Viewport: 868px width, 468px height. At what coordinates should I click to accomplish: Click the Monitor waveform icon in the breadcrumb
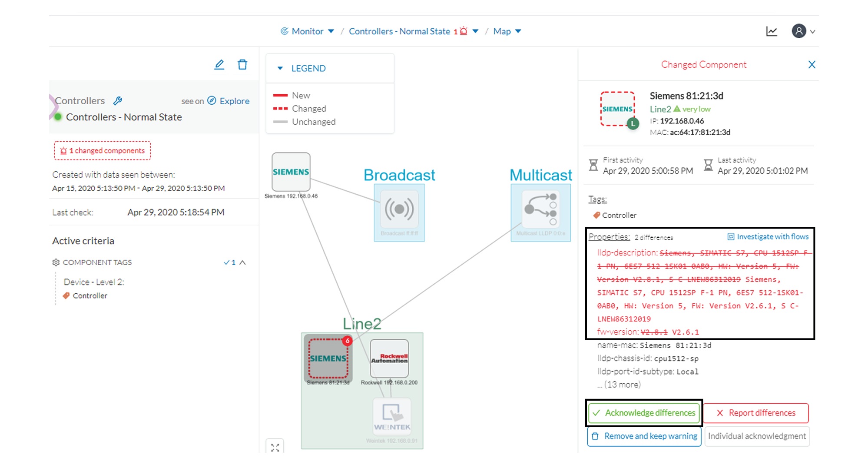pyautogui.click(x=285, y=31)
